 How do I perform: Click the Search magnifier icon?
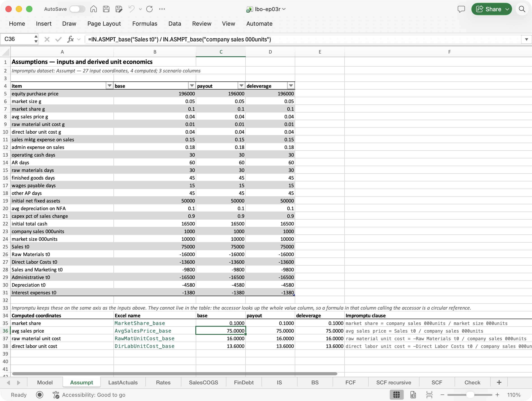click(x=522, y=9)
